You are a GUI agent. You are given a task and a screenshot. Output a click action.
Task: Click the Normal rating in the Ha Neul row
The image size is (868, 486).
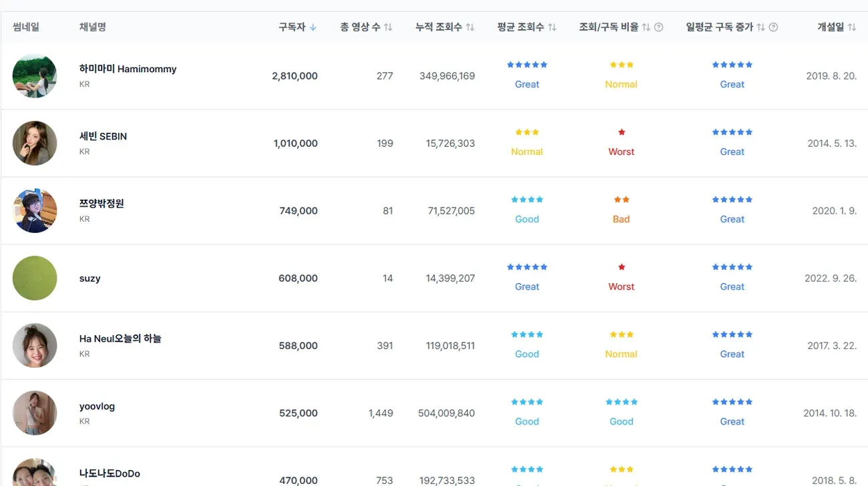(x=622, y=354)
